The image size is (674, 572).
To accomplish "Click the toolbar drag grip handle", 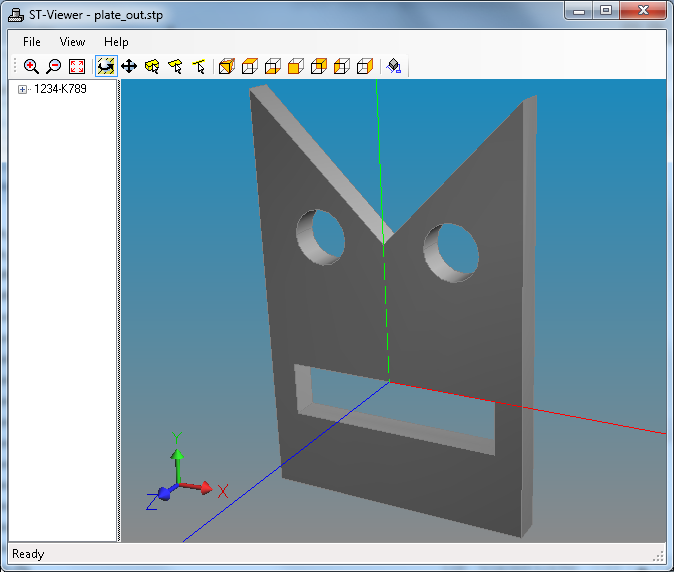I will [x=15, y=66].
